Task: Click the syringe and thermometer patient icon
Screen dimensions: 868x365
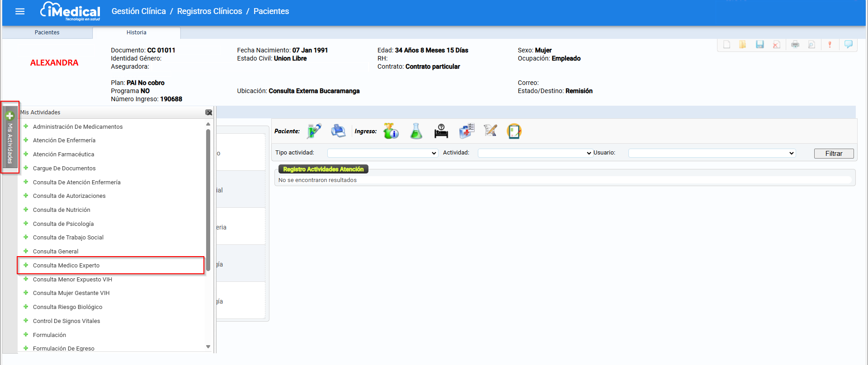Action: click(x=314, y=131)
